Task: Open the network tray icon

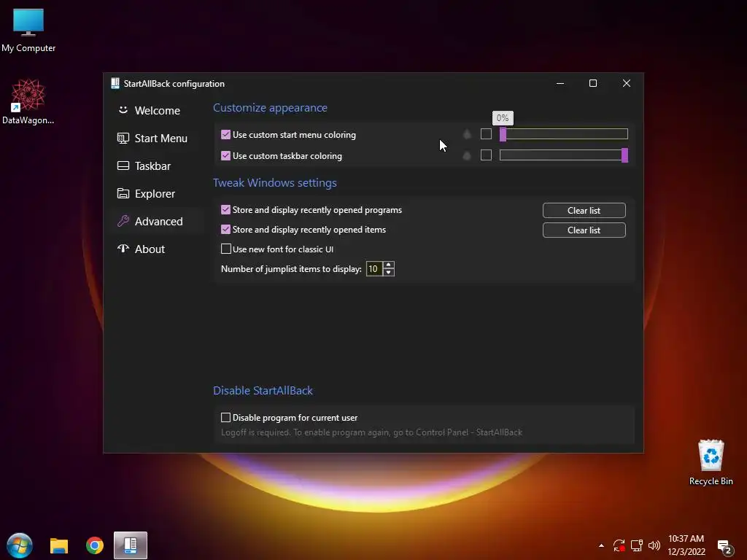Action: pos(636,545)
